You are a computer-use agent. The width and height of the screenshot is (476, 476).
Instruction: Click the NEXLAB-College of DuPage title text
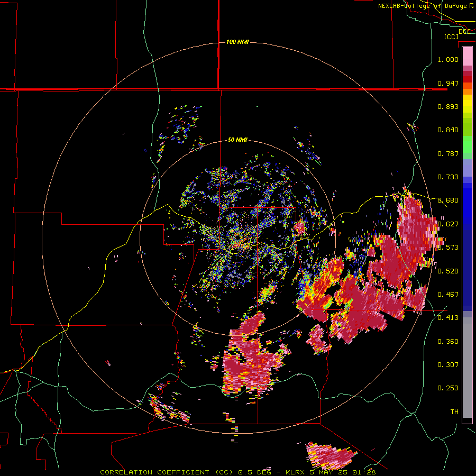(422, 6)
